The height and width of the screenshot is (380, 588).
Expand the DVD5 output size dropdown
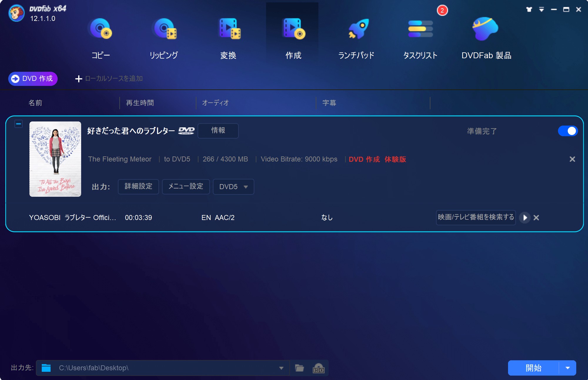(233, 186)
